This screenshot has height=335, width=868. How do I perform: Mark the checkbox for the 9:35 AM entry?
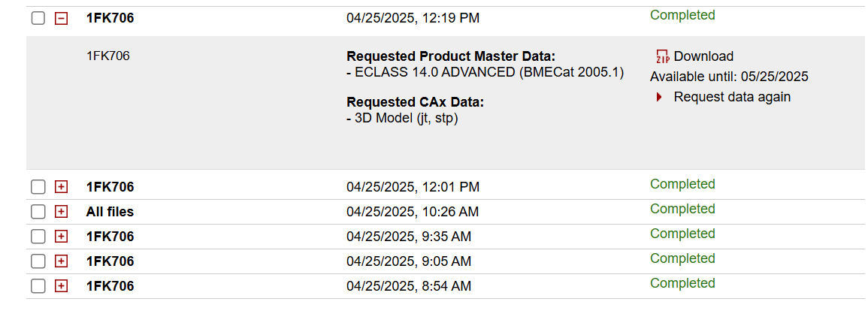38,237
